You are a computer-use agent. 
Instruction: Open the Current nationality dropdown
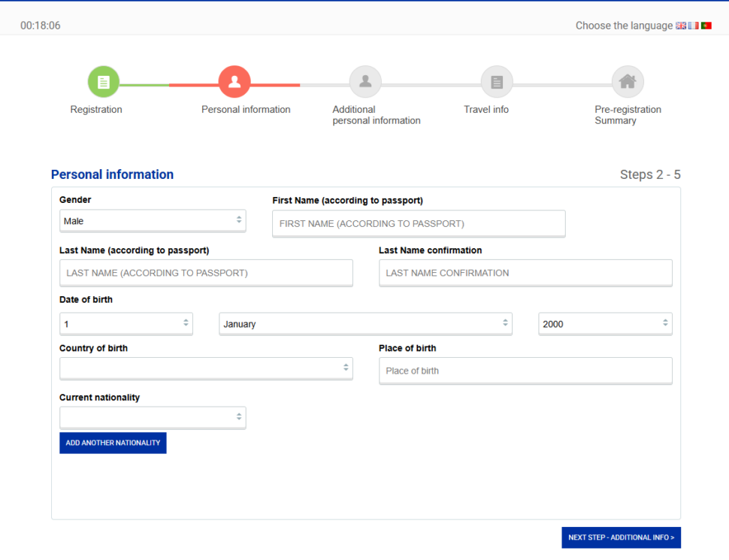(153, 417)
